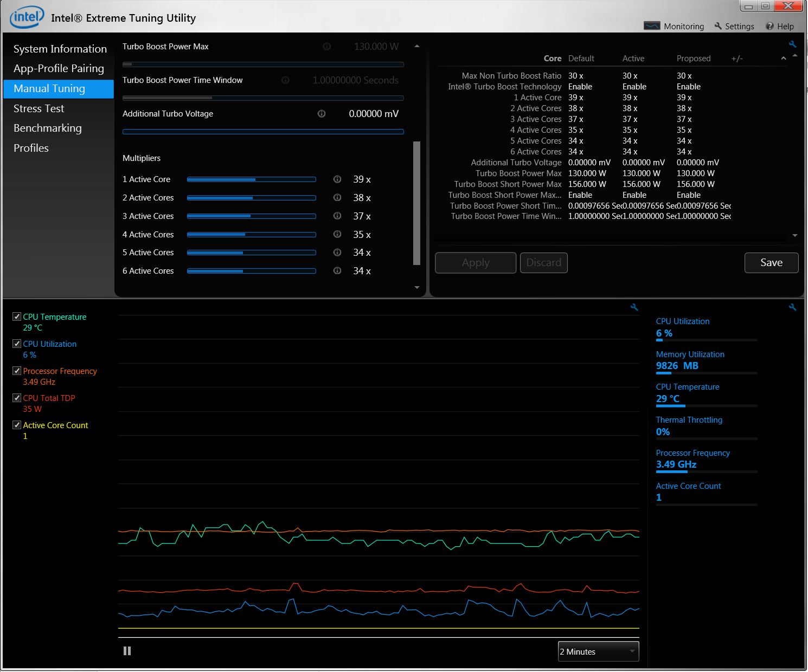Open graph settings wrench above the chart
The width and height of the screenshot is (808, 672).
[634, 307]
